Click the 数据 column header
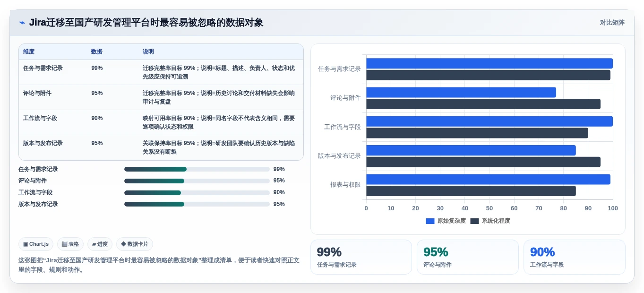Image resolution: width=644 pixels, height=293 pixels. point(97,52)
